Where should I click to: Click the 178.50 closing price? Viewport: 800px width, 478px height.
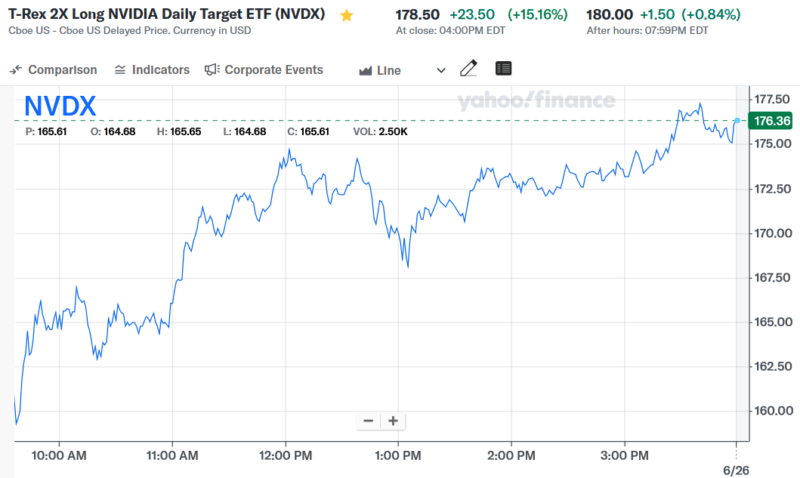click(x=418, y=15)
